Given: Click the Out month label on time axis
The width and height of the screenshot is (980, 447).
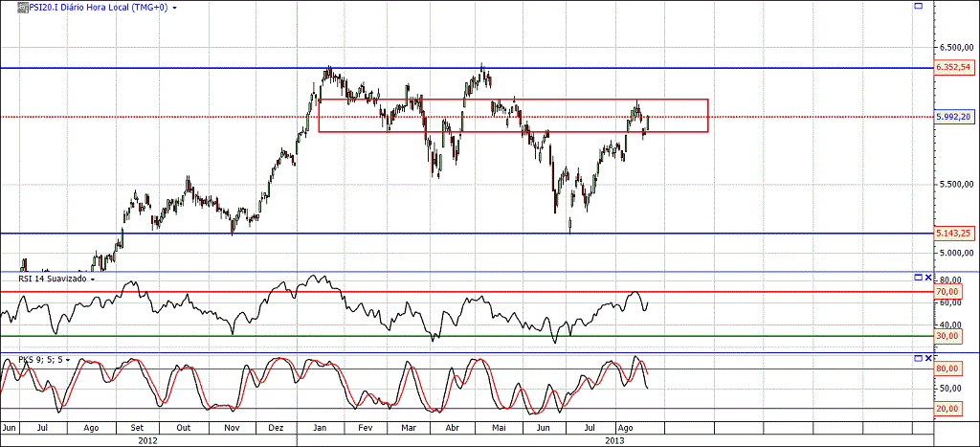Looking at the screenshot, I should (x=183, y=429).
